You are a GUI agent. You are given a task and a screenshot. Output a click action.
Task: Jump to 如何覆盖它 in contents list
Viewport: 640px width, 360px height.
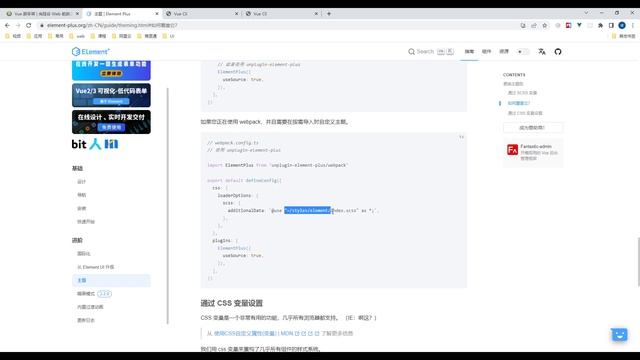[x=518, y=103]
